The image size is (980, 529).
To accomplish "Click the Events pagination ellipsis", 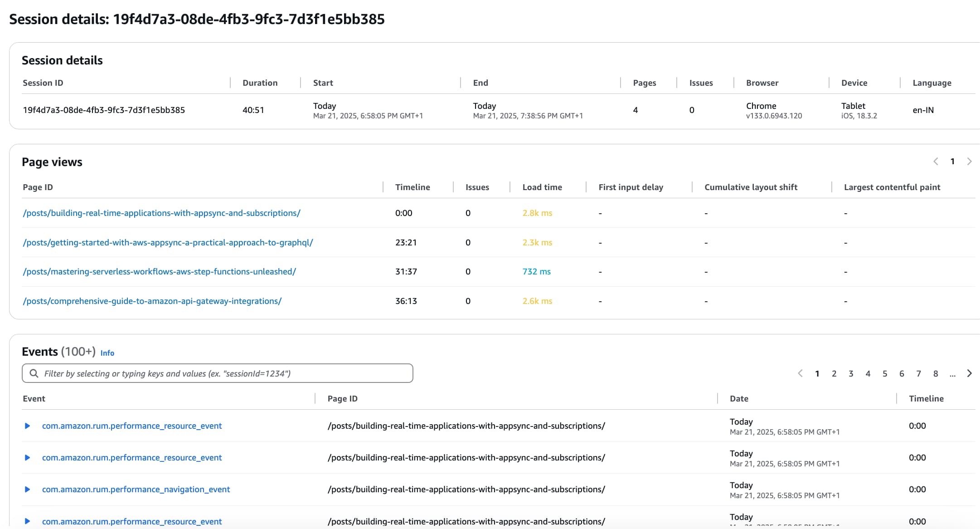I will pyautogui.click(x=952, y=375).
